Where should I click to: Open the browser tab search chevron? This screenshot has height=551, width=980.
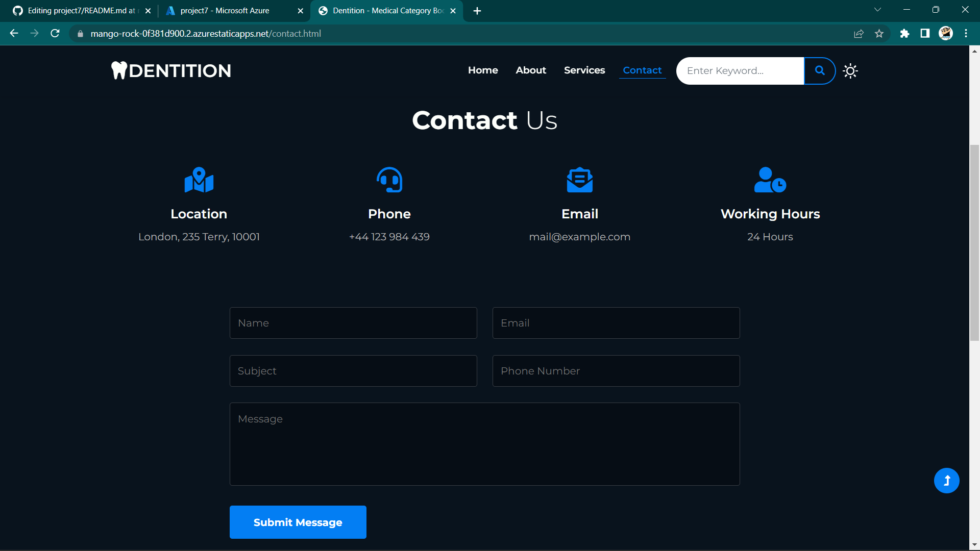point(877,9)
